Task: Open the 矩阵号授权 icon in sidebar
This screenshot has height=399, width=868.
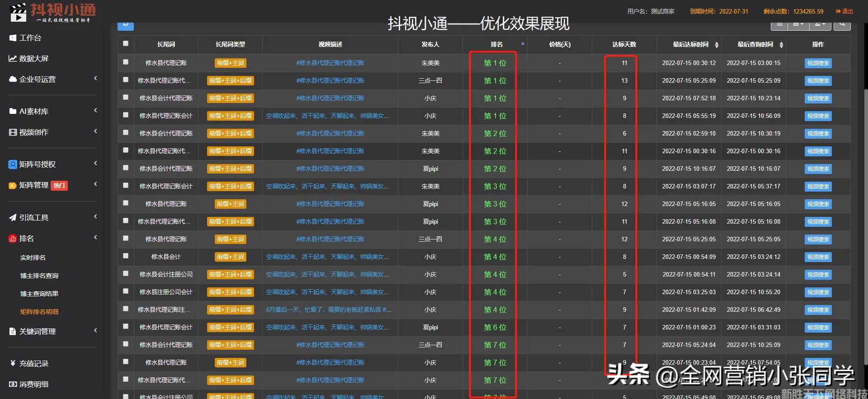Action: coord(13,164)
